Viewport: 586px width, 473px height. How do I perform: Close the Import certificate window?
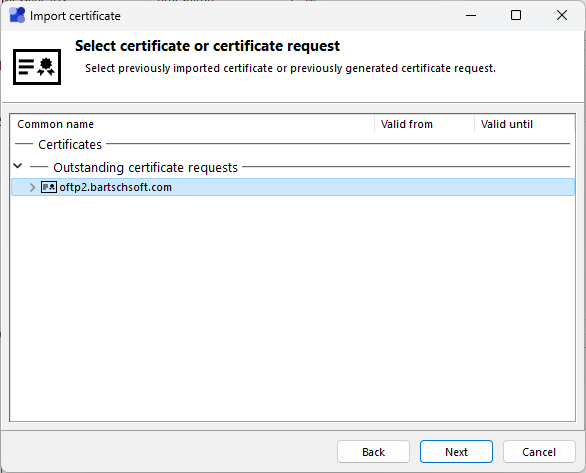(x=561, y=15)
